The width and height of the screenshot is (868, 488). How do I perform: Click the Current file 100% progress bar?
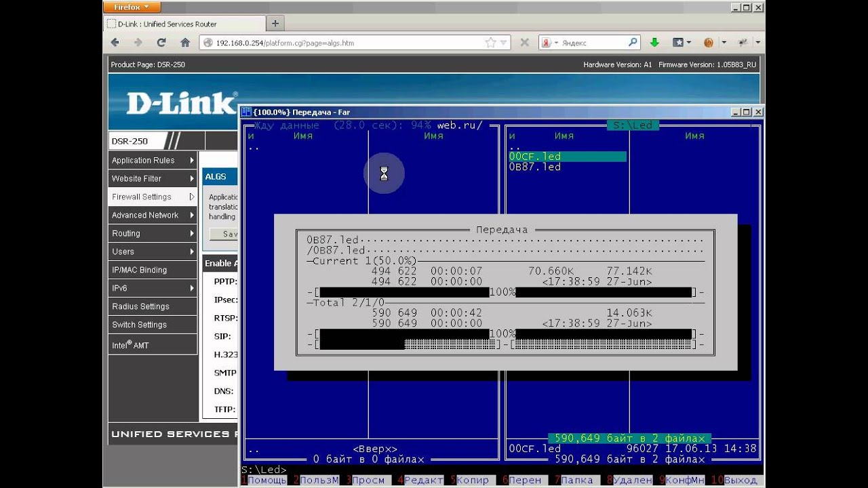point(505,292)
